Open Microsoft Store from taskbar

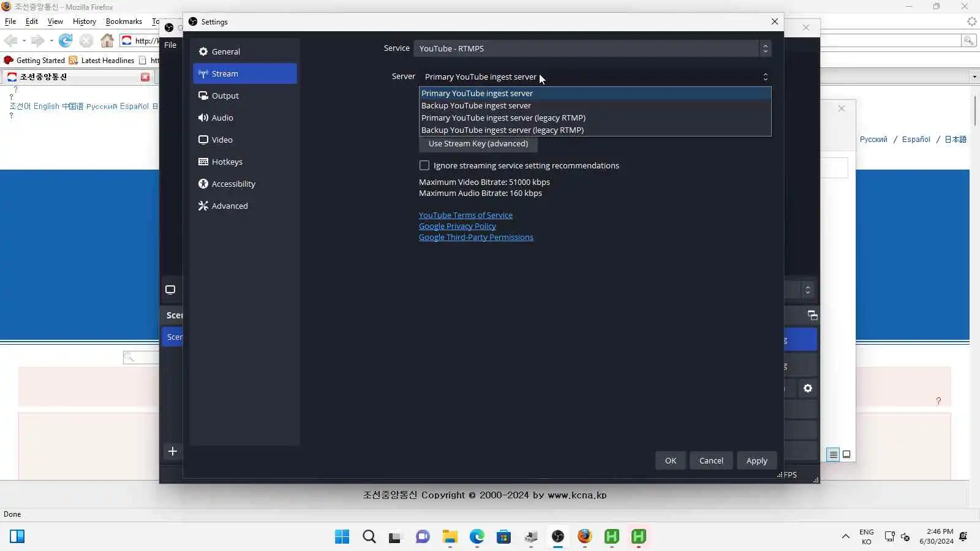point(503,537)
